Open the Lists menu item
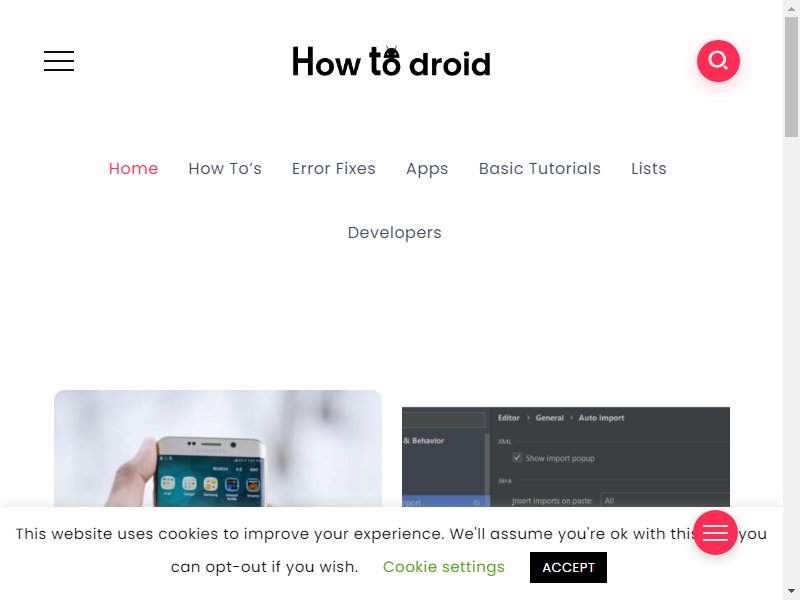The width and height of the screenshot is (800, 600). [x=648, y=168]
